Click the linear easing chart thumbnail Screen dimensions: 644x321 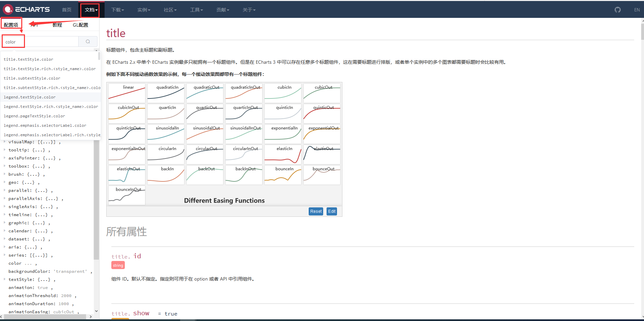coord(127,93)
